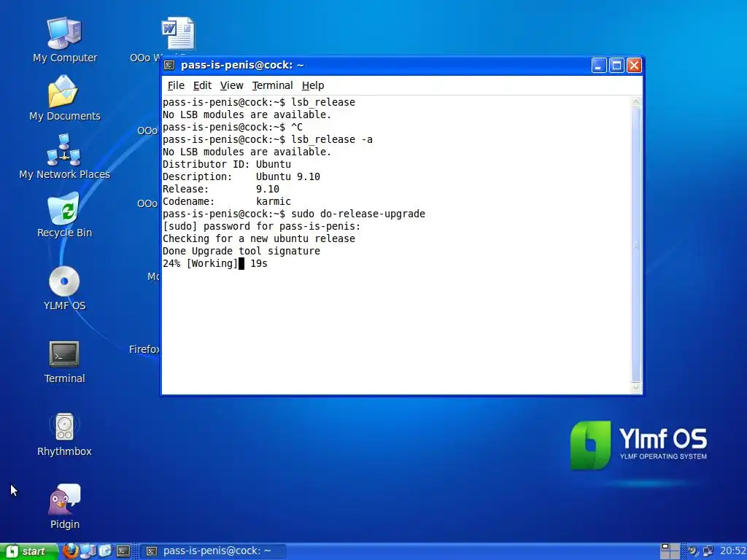Open the Terminal menu
This screenshot has height=560, width=747.
click(272, 85)
